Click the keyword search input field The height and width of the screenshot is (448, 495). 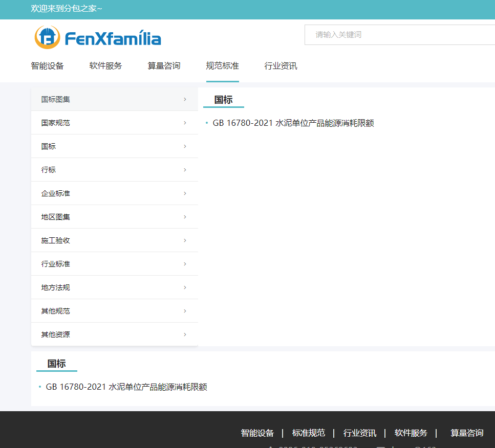(x=399, y=35)
